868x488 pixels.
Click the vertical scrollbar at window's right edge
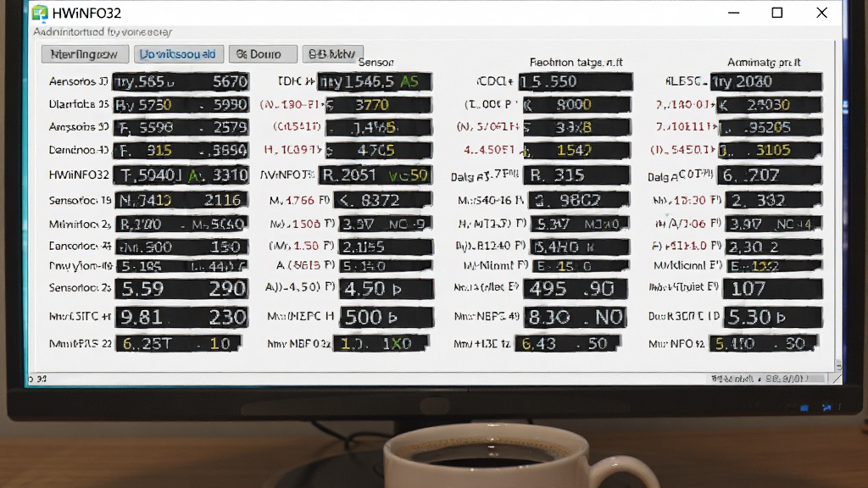coord(838,205)
